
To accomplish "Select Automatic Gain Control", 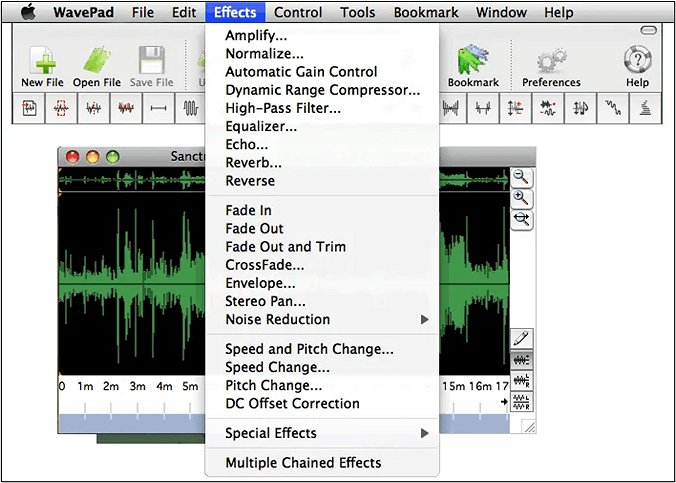I will pyautogui.click(x=322, y=72).
